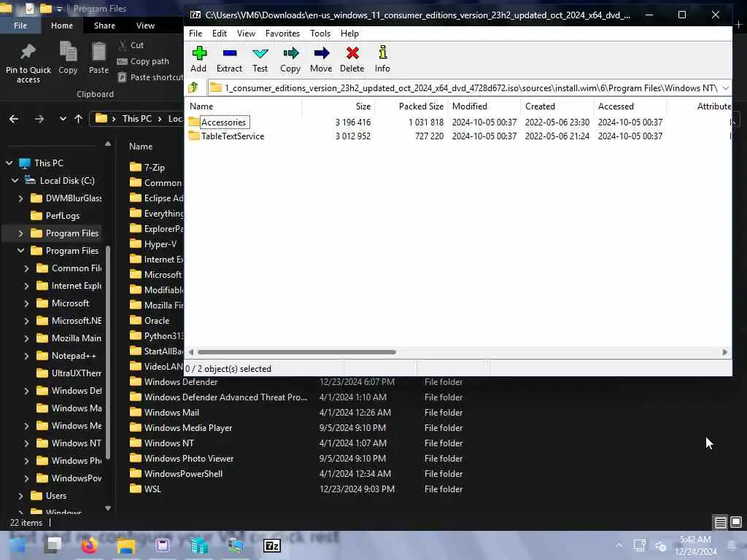Expand DWMBlurGlass folder in tree
Viewport: 747px width, 560px height.
coord(20,198)
